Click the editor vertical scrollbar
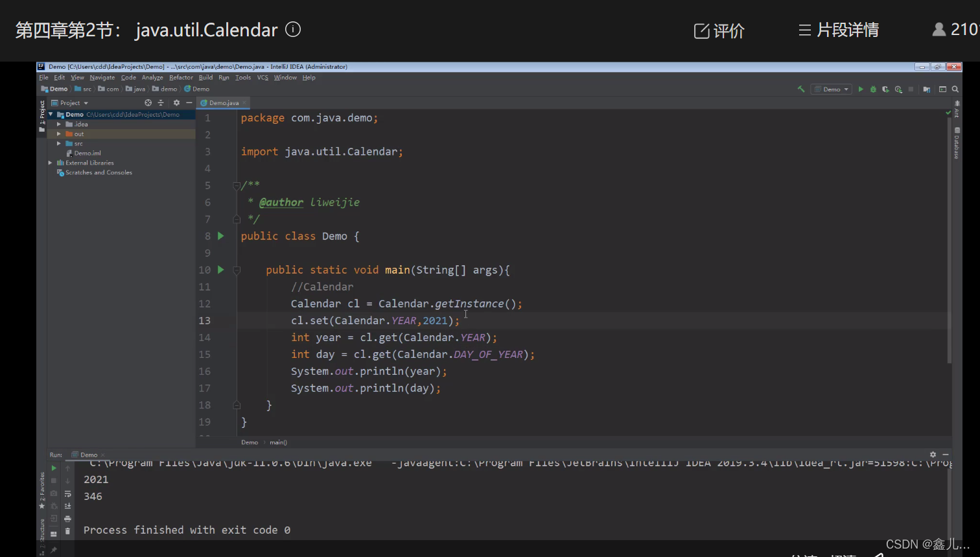Screen dimensions: 980x557 (950, 240)
